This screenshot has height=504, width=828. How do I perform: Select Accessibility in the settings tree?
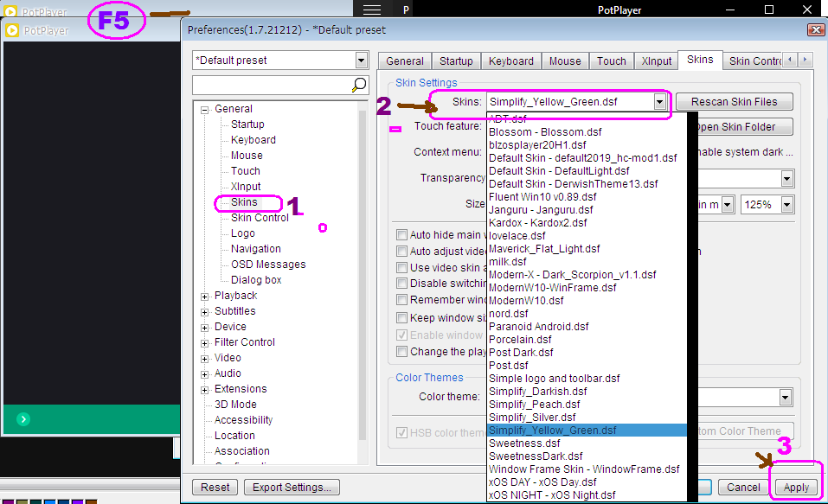coord(243,420)
